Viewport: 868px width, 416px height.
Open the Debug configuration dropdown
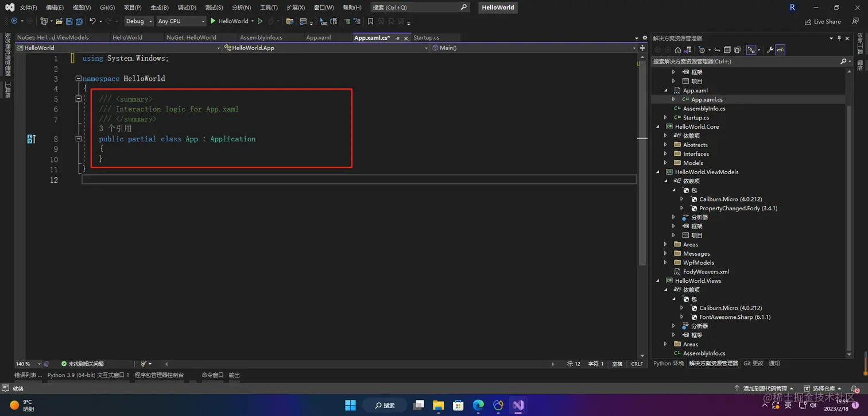point(139,21)
